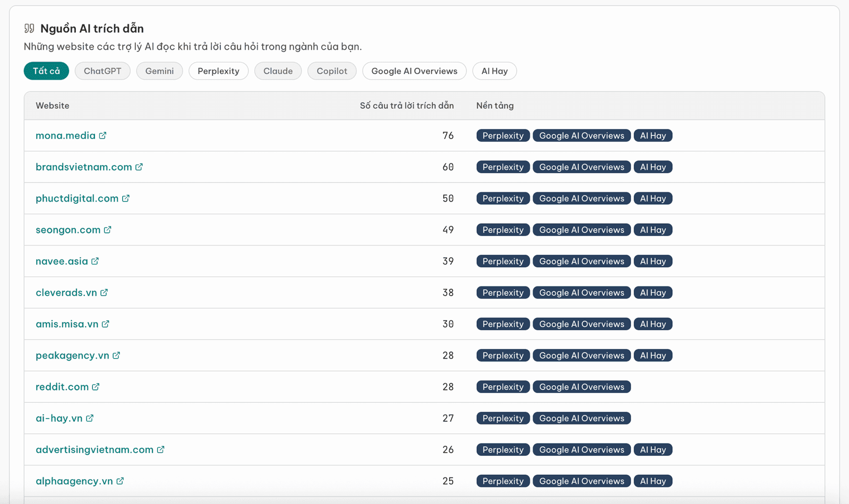849x504 pixels.
Task: Visit advertisingvietnam.com link
Action: click(x=95, y=449)
